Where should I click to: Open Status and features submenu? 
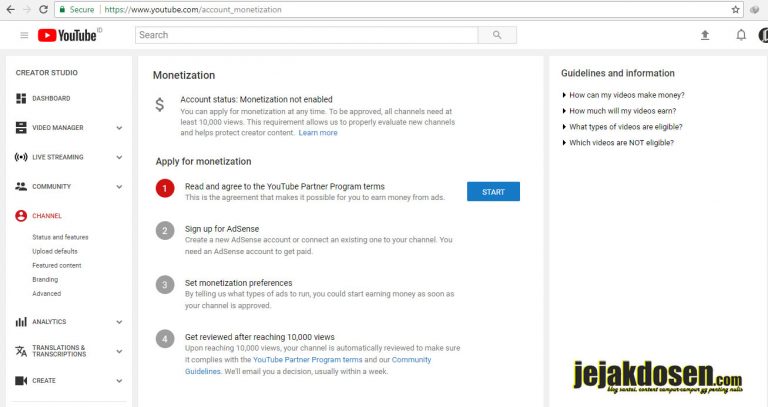click(60, 237)
